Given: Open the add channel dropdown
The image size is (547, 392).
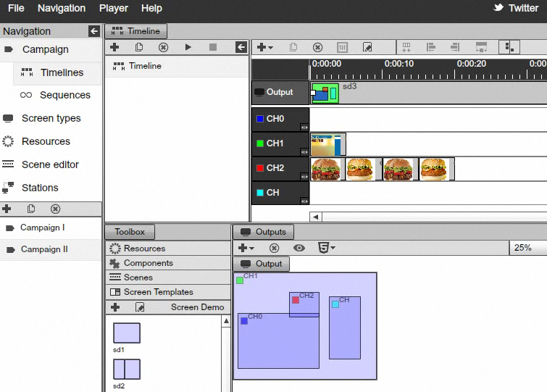Looking at the screenshot, I should click(x=264, y=47).
